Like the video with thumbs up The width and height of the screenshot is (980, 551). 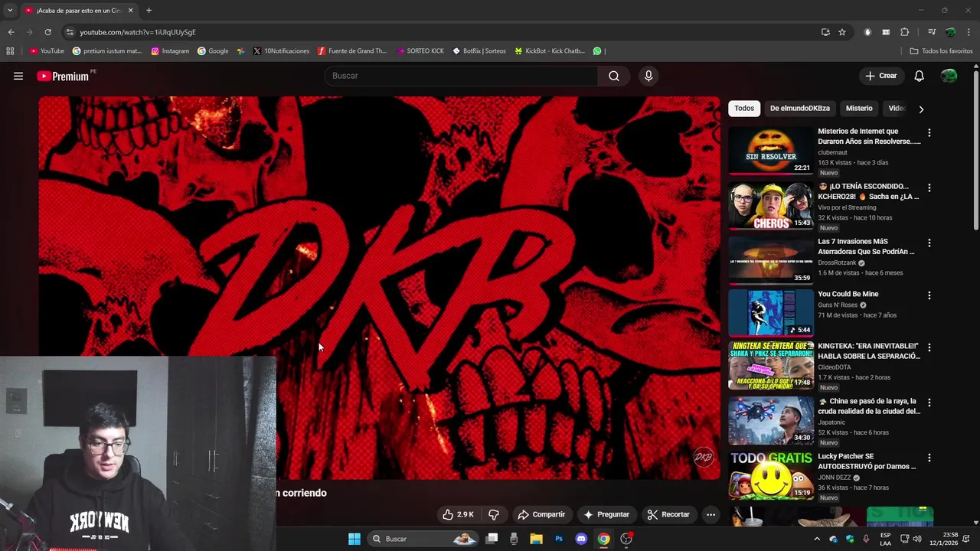click(x=458, y=514)
